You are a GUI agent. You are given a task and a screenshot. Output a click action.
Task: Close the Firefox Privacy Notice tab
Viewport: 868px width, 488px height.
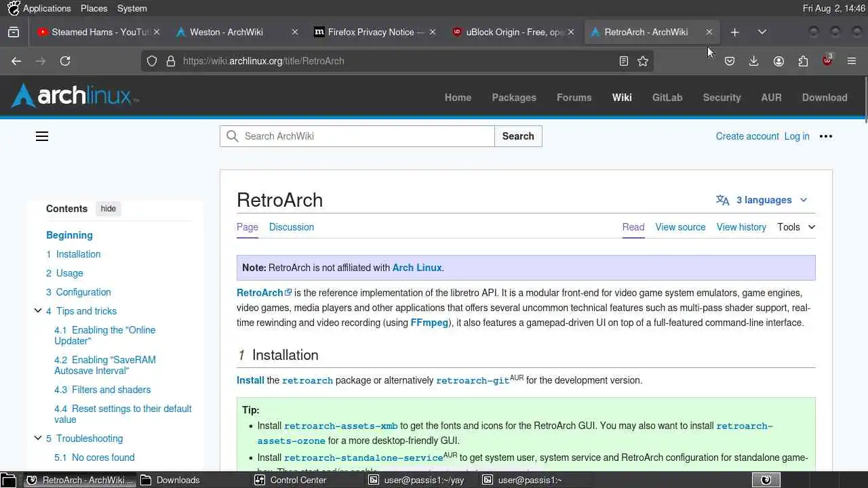point(433,32)
